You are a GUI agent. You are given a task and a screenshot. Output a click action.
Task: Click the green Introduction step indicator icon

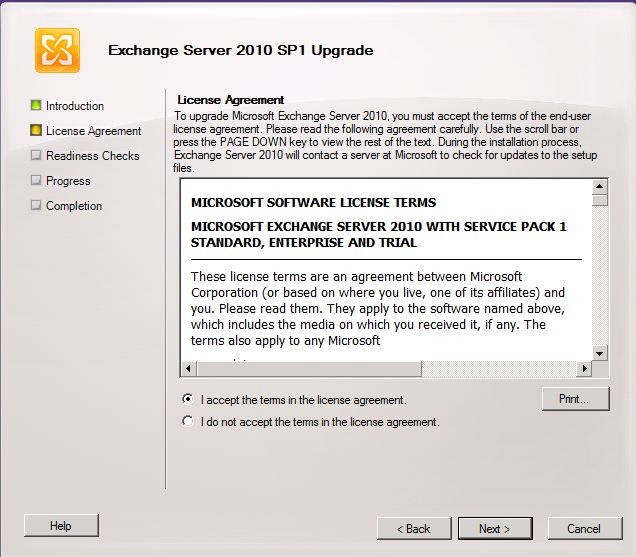point(36,105)
